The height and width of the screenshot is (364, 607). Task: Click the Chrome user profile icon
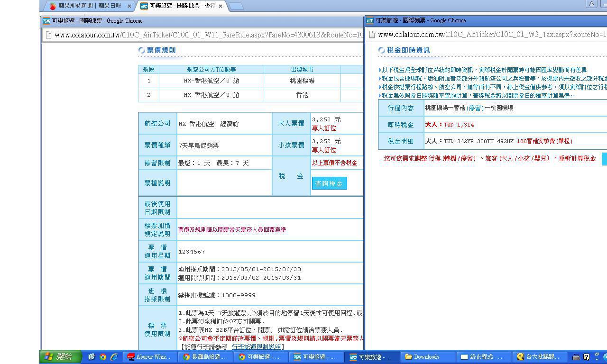click(x=591, y=4)
